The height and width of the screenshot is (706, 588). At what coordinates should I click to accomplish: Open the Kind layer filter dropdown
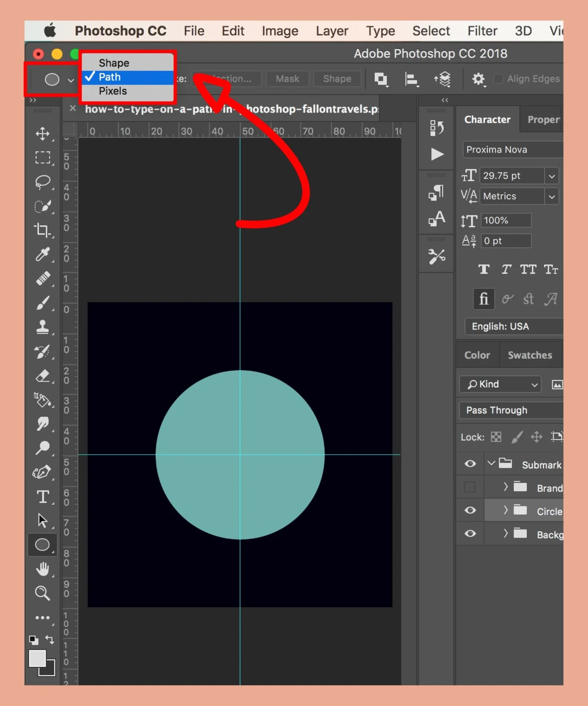(x=501, y=384)
